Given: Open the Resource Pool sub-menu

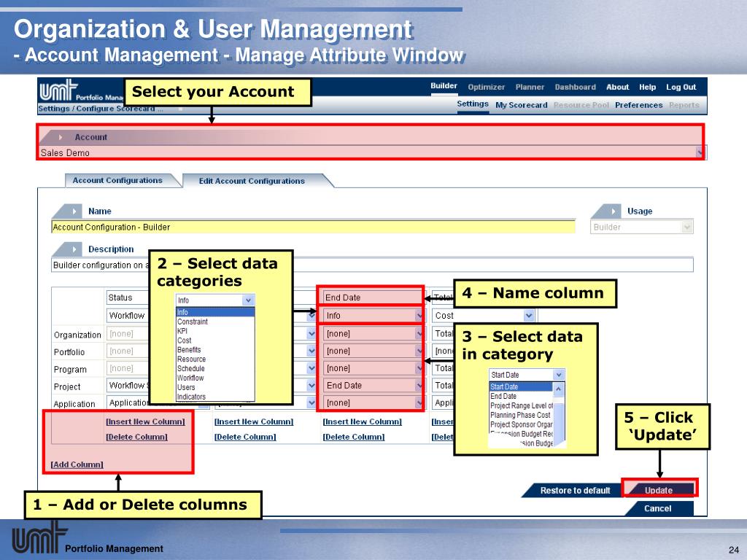Looking at the screenshot, I should (x=581, y=105).
